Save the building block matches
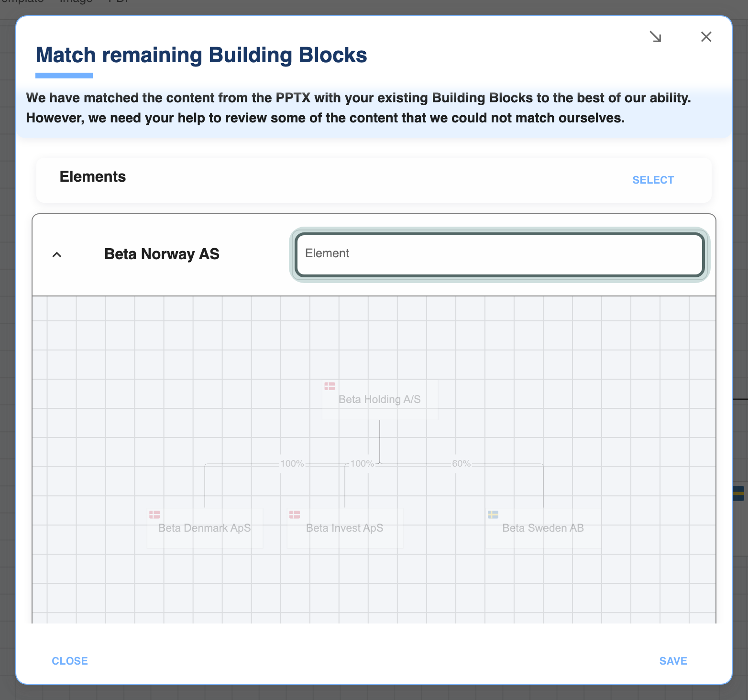Image resolution: width=748 pixels, height=700 pixels. [673, 661]
